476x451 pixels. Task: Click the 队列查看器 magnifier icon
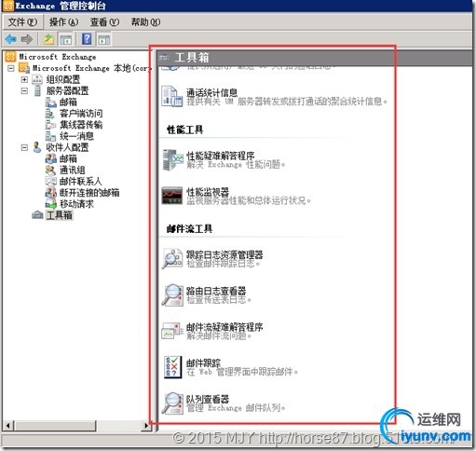[172, 403]
